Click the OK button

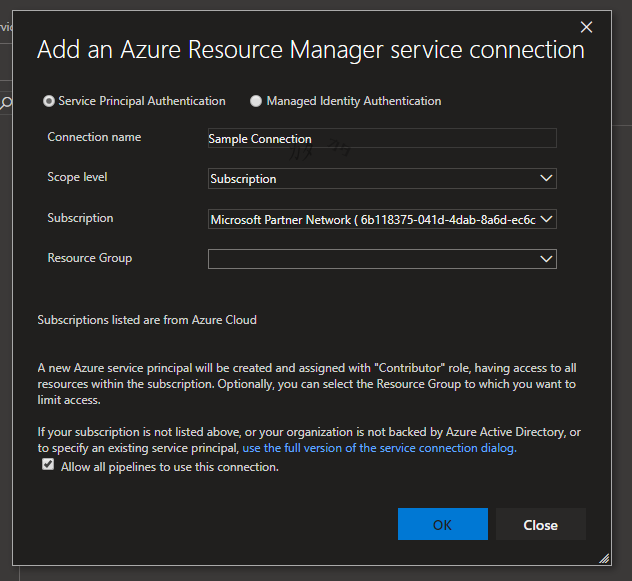click(442, 524)
